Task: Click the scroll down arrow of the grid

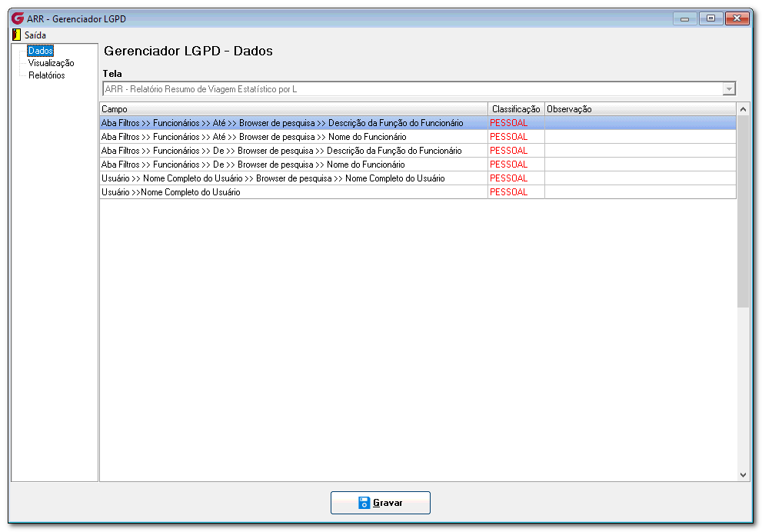Action: click(x=743, y=474)
